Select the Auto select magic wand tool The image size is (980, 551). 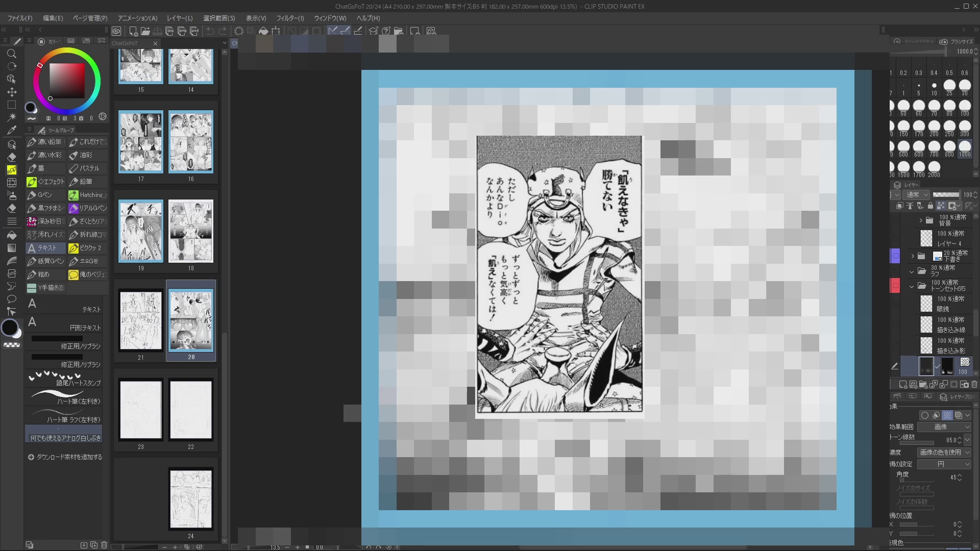tap(11, 118)
